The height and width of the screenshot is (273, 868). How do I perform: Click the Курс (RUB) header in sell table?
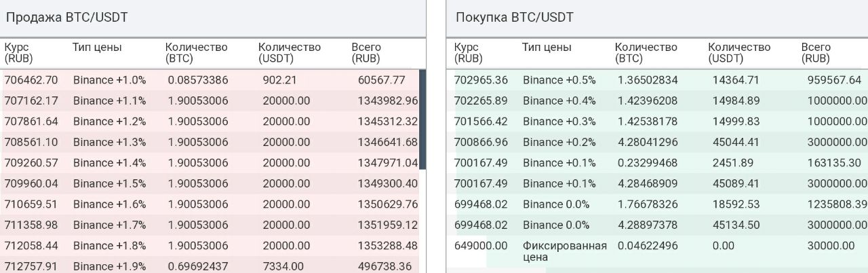click(x=18, y=53)
